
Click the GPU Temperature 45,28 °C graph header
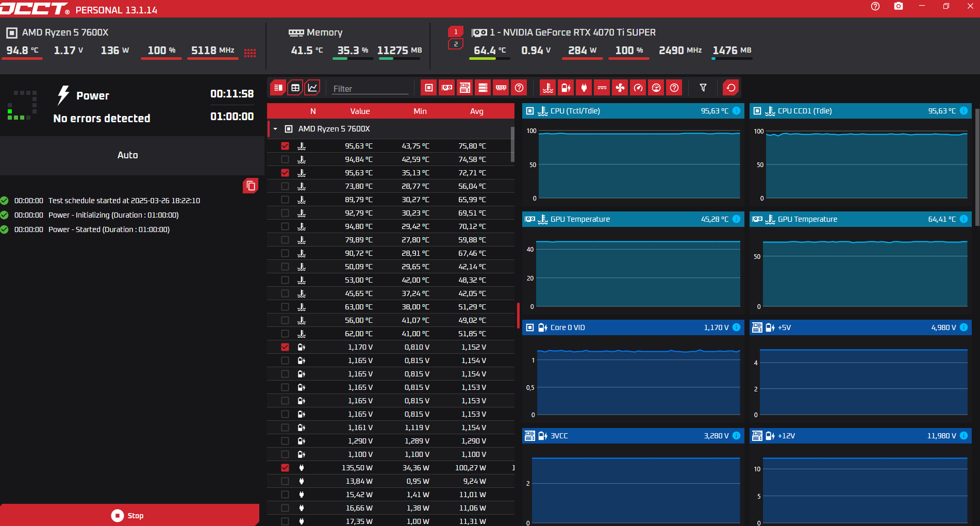click(633, 219)
